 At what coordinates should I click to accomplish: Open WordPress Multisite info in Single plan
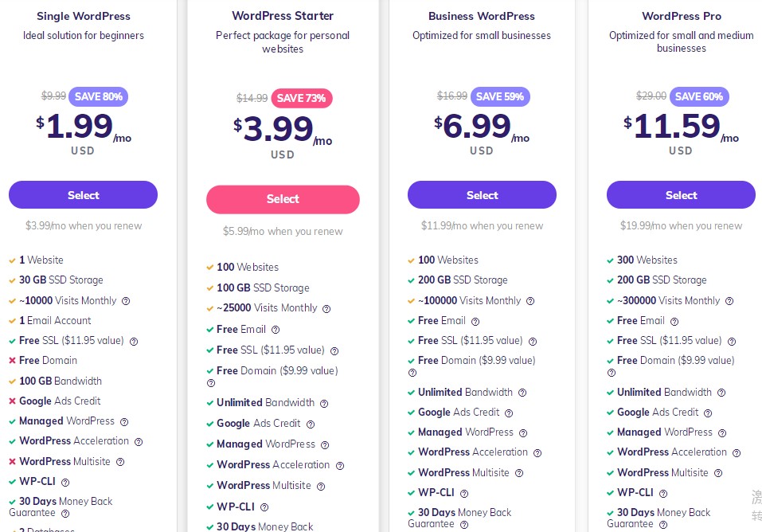pos(120,462)
